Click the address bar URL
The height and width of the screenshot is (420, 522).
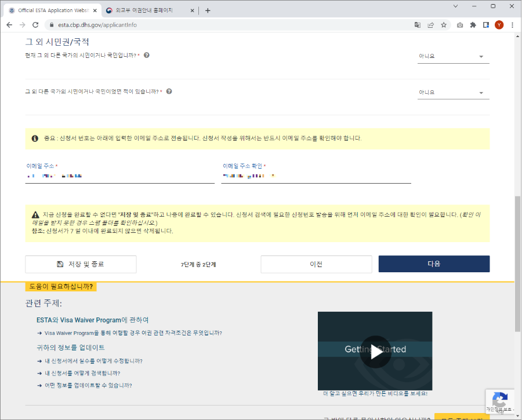[x=97, y=25]
